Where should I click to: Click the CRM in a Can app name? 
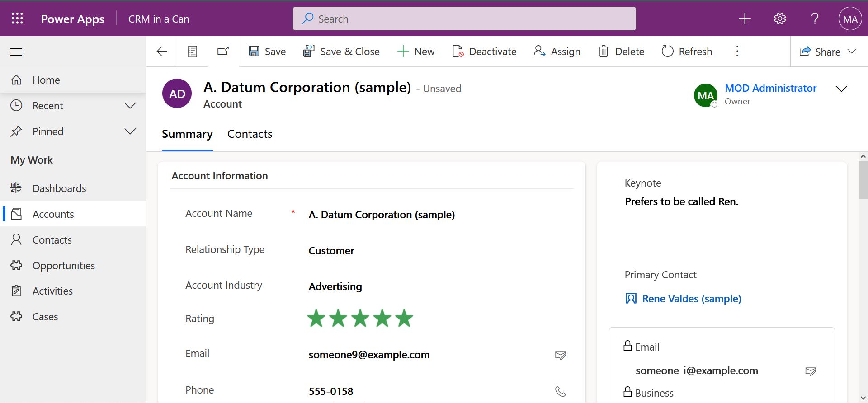[x=159, y=19]
